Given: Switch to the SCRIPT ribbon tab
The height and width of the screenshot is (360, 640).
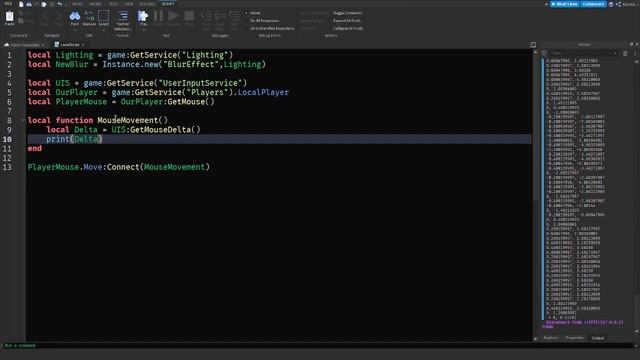Looking at the screenshot, I should [x=168, y=4].
